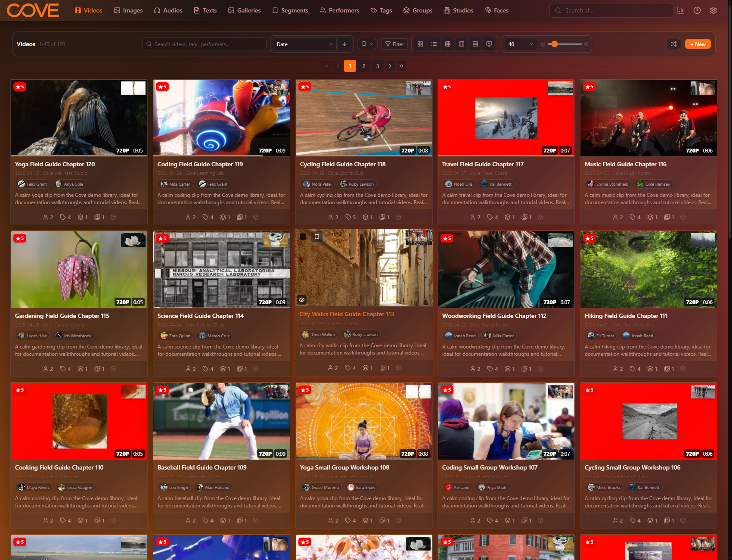Open the Studios tab
Viewport: 732px width, 560px height.
click(x=459, y=10)
